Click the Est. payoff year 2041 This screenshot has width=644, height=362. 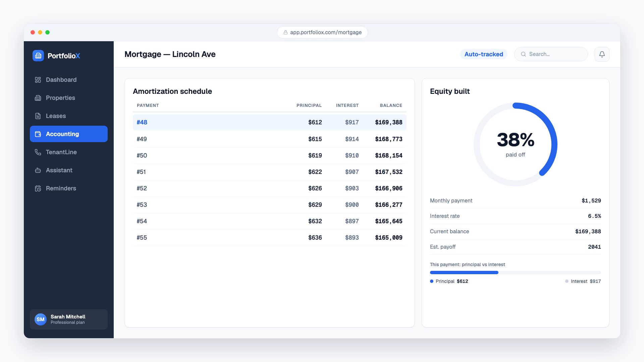click(594, 247)
